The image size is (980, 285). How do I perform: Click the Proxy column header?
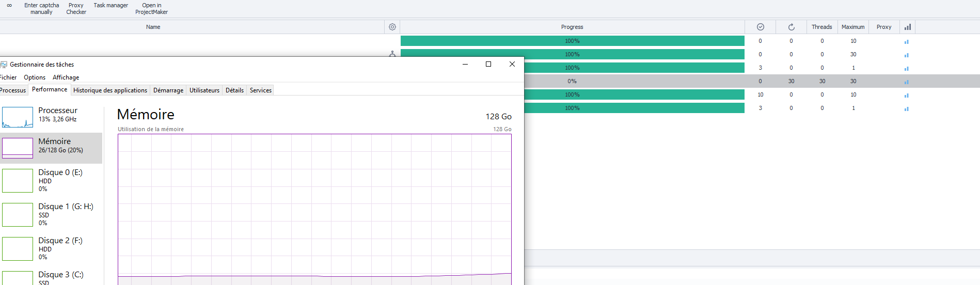tap(884, 27)
